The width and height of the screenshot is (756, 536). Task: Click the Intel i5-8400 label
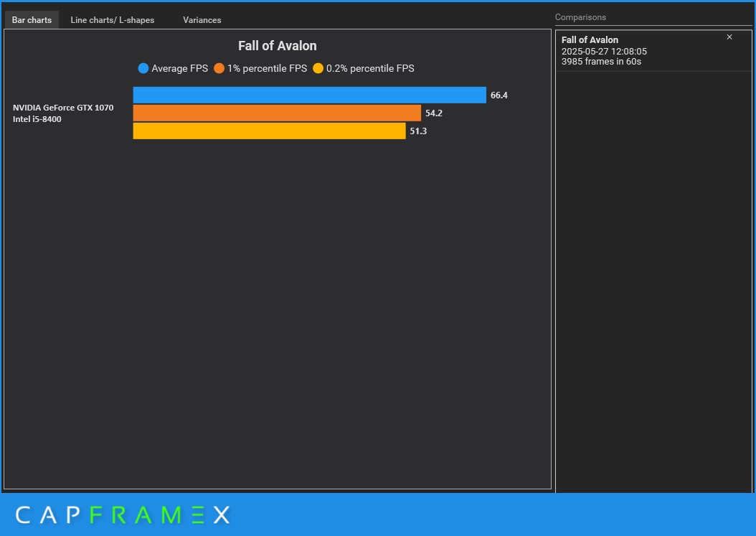click(x=37, y=119)
